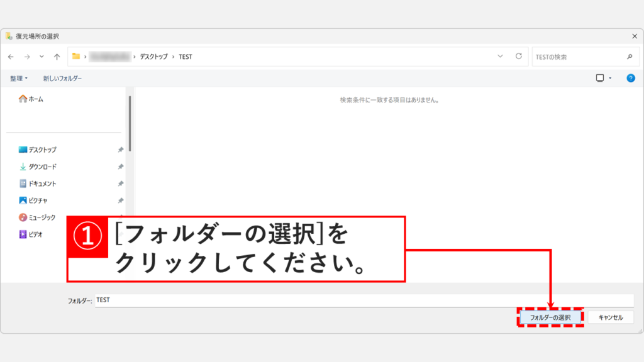Image resolution: width=644 pixels, height=362 pixels.
Task: Select ダウンロード in the sidebar
Action: (x=37, y=167)
